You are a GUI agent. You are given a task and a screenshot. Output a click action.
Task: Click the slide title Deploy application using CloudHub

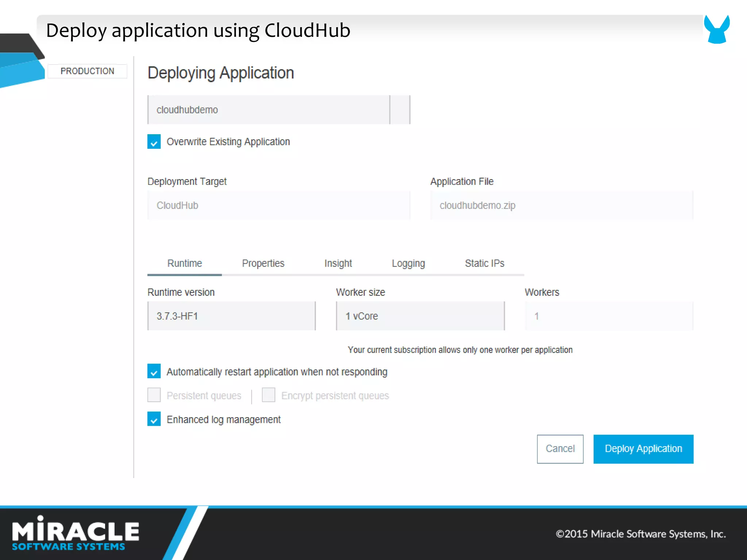coord(198,30)
